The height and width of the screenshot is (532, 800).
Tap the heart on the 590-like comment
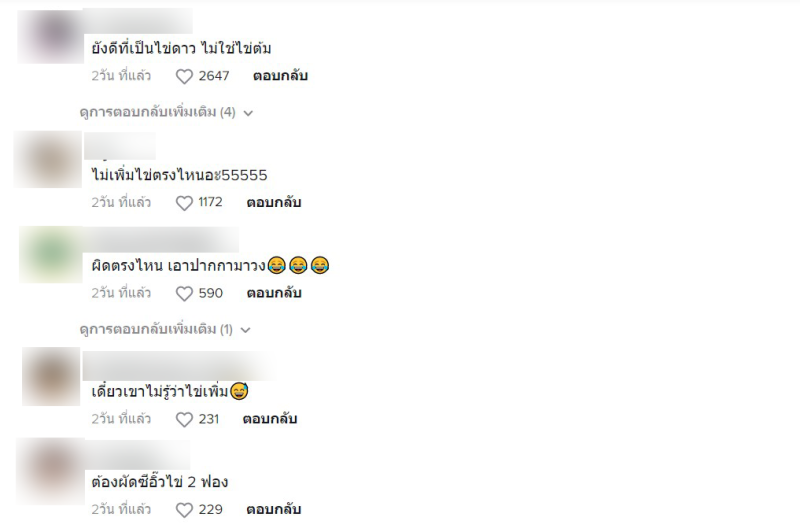[184, 294]
